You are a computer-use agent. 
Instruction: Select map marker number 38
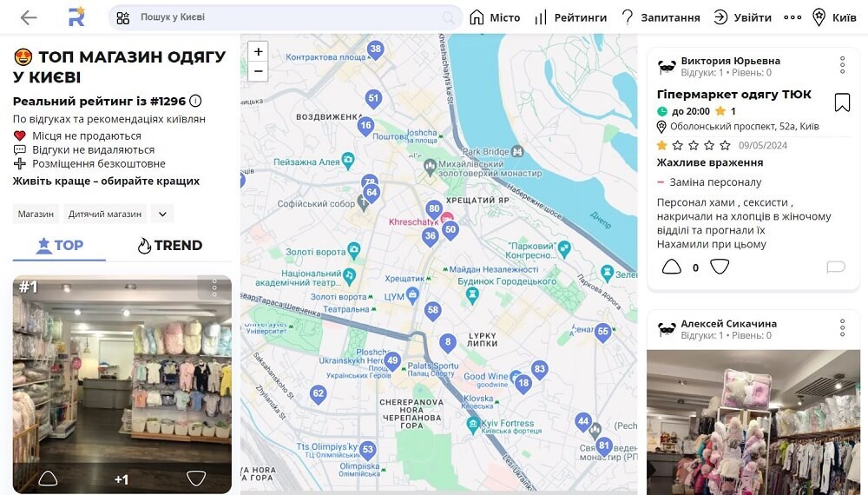(x=375, y=49)
